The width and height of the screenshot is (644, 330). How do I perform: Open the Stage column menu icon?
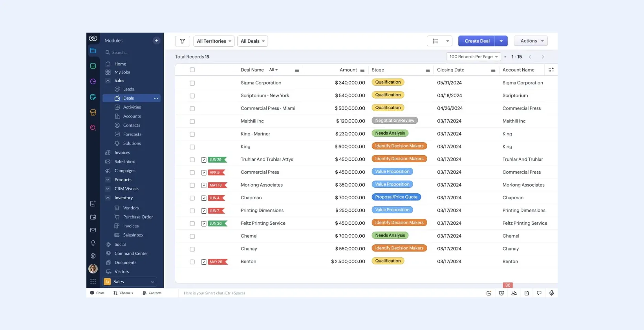[x=428, y=70]
